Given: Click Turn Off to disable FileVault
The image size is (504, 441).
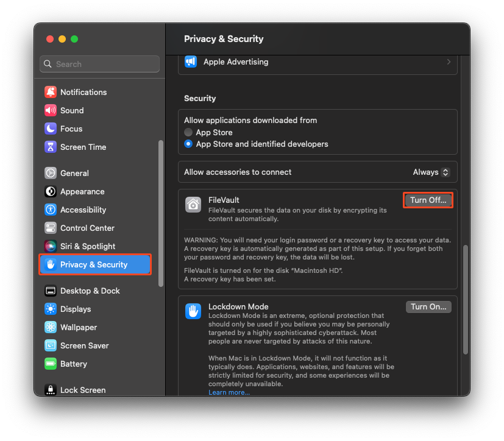Looking at the screenshot, I should click(428, 200).
